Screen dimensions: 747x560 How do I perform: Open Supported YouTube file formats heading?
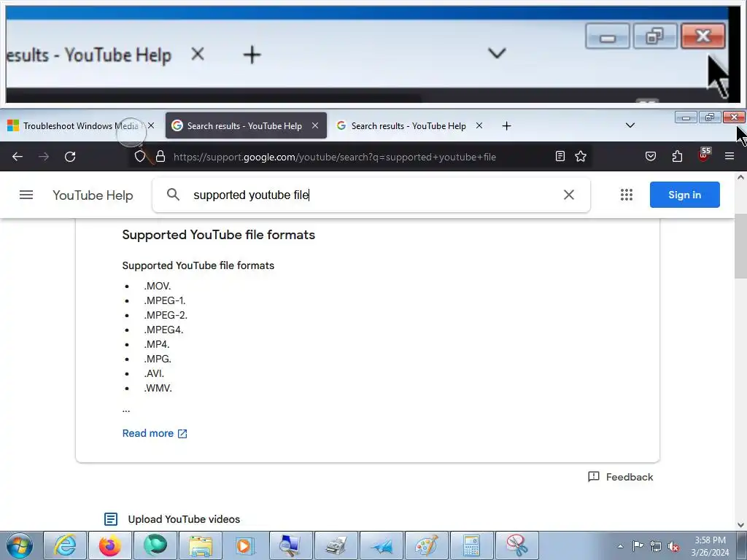219,235
